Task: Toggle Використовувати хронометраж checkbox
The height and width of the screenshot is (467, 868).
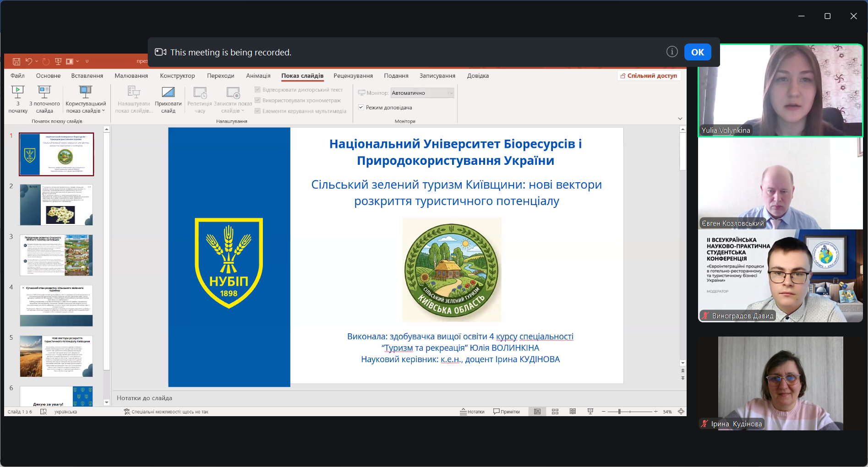Action: pos(258,100)
